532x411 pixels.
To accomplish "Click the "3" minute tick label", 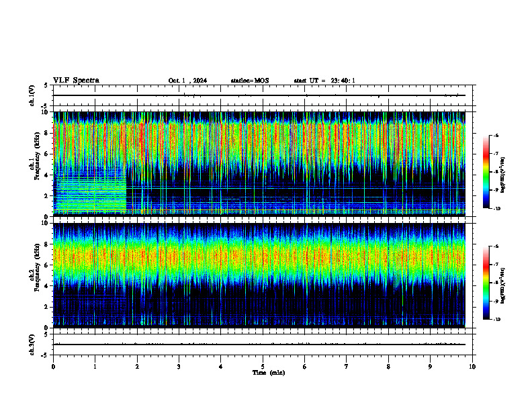I will pos(179,367).
